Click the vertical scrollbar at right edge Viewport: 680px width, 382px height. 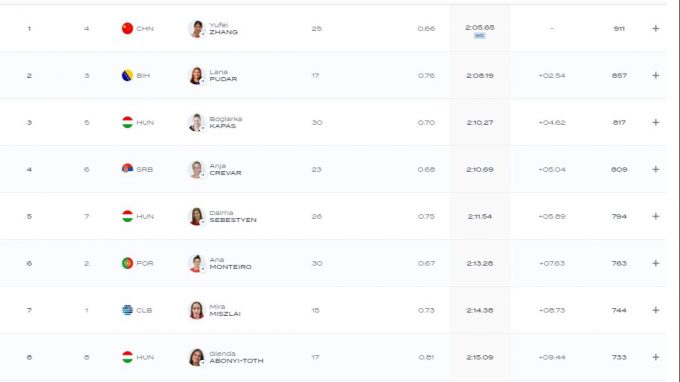tap(677, 191)
